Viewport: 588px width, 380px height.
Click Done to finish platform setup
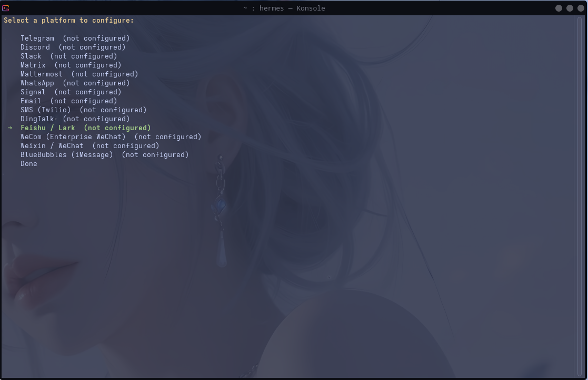pyautogui.click(x=29, y=164)
